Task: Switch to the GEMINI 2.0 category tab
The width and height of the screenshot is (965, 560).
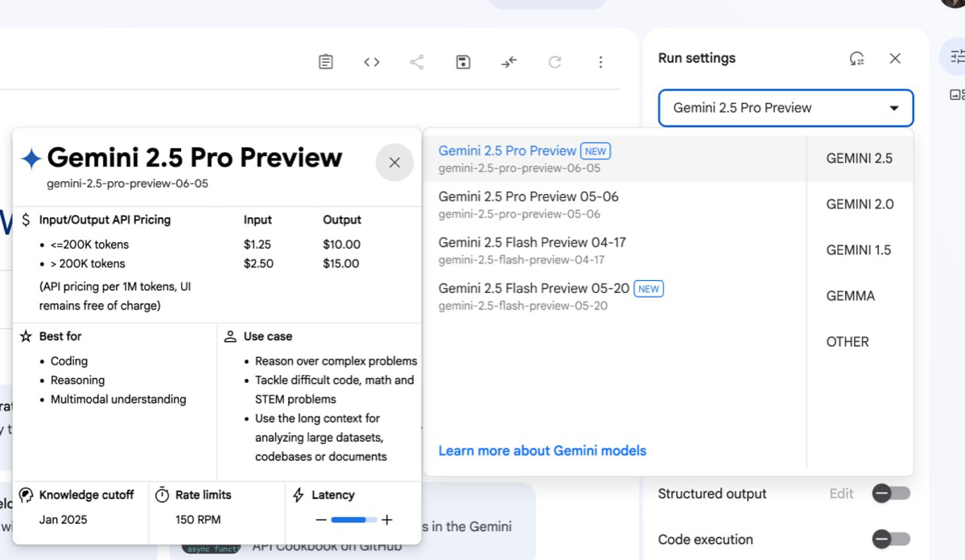Action: coord(860,204)
